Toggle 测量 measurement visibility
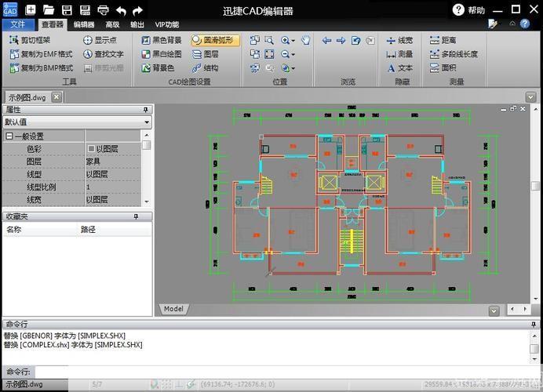 pyautogui.click(x=399, y=54)
